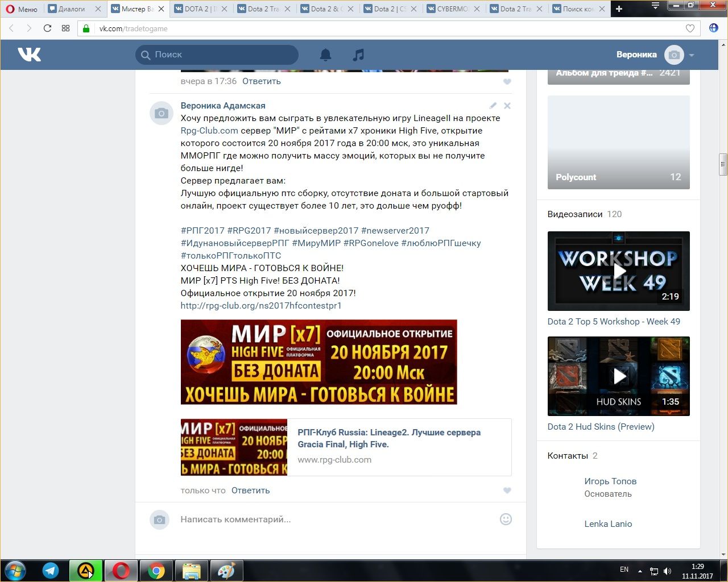This screenshot has height=582, width=728.
Task: Open the Opera Меню button
Action: 22,9
